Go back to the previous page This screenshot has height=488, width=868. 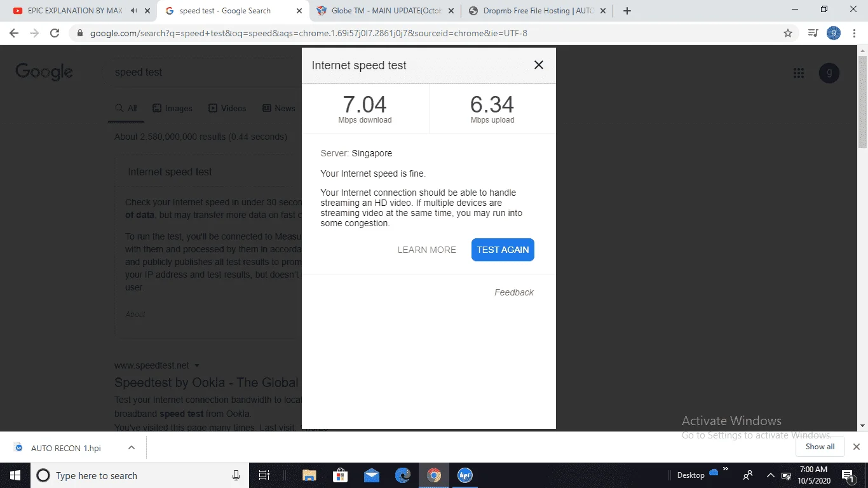click(x=13, y=33)
